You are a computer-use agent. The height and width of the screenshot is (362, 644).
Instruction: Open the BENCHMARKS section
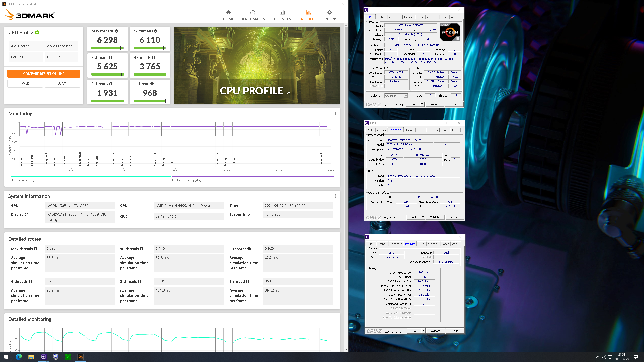tap(253, 16)
